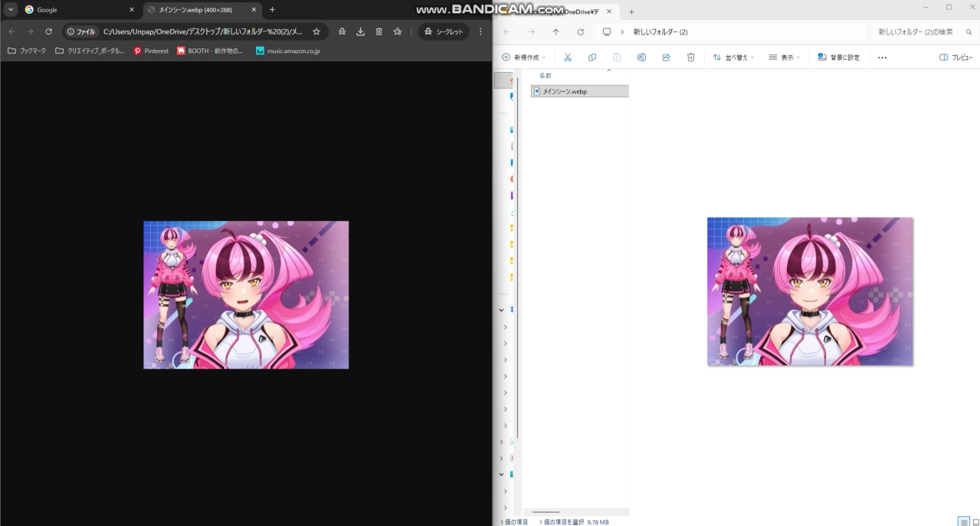Switch to large thumbnails view in status bar
The image size is (980, 526).
click(x=975, y=521)
